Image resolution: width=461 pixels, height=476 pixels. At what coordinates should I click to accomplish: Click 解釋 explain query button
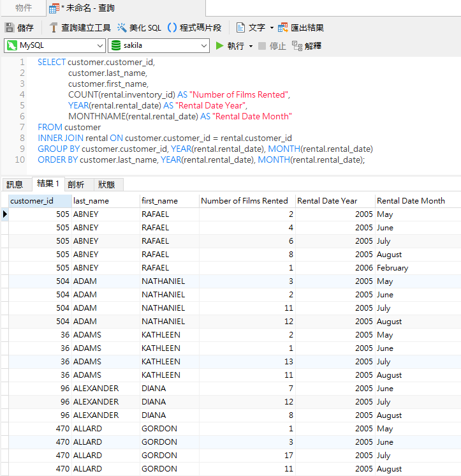pos(307,46)
